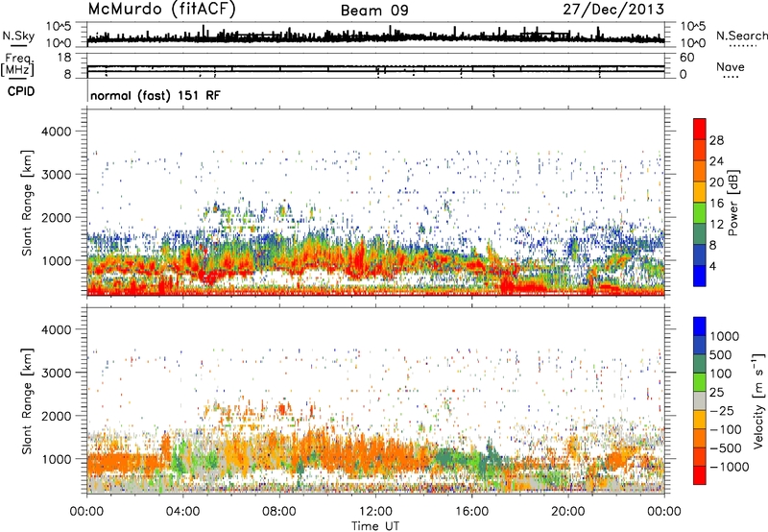
Task: Click the "McMurdo (fitACF)" plot title
Action: click(x=161, y=10)
